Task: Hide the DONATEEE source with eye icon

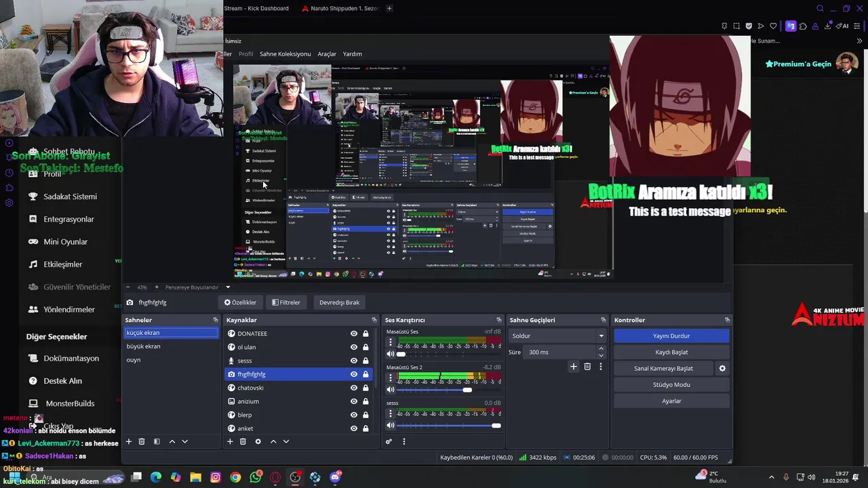Action: pos(354,333)
